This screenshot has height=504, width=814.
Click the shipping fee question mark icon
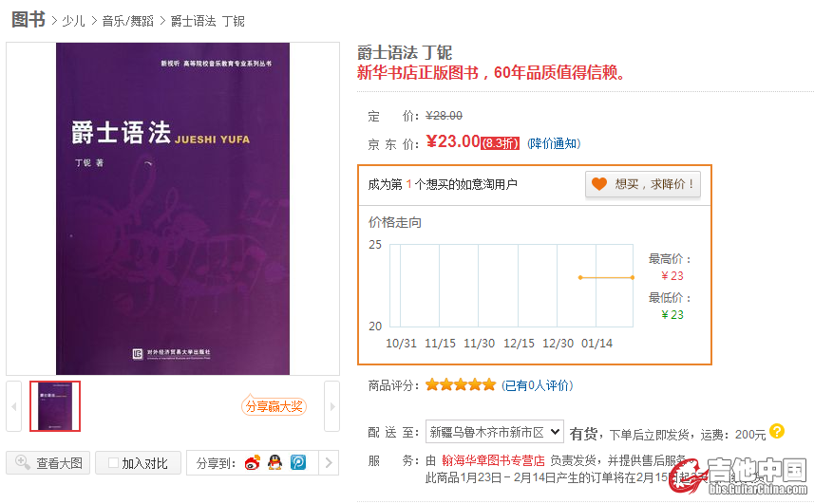click(777, 431)
